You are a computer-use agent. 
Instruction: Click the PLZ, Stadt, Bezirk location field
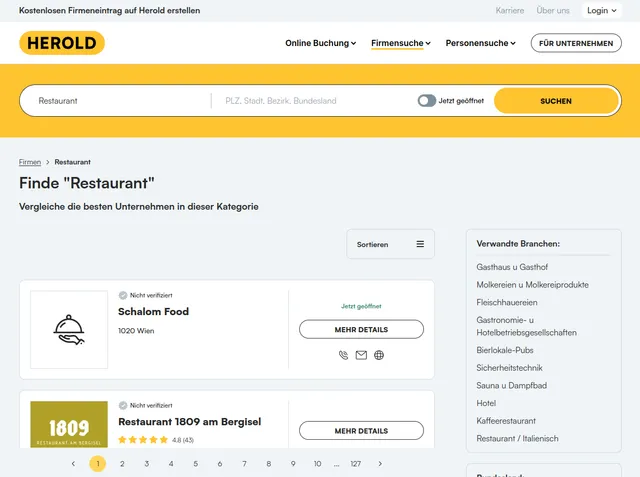tap(312, 101)
